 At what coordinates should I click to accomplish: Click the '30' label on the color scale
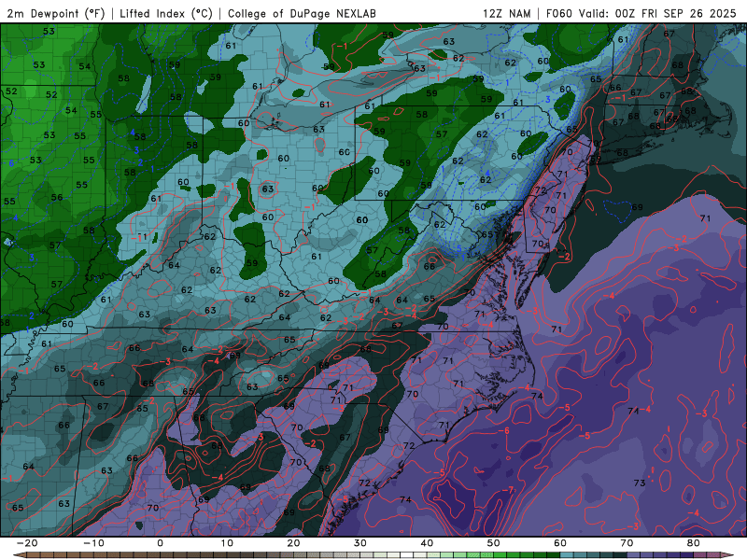[x=360, y=543]
